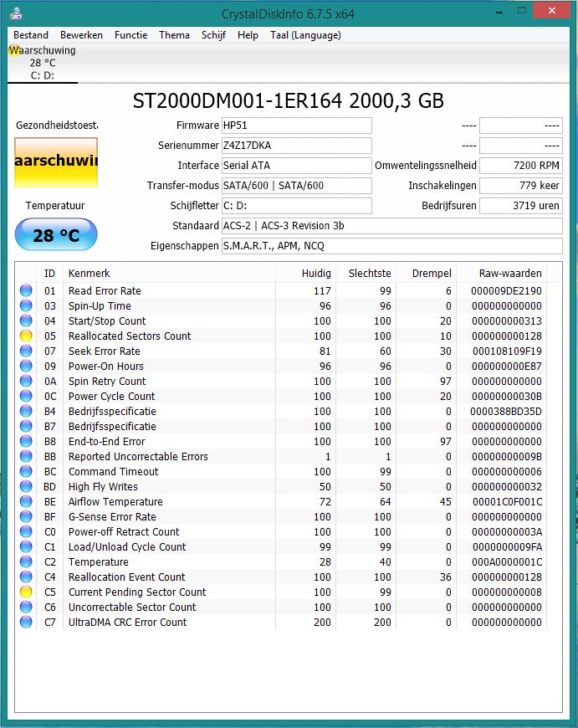Viewport: 578px width, 728px height.
Task: Click the Standaard field ACS-2 | ACS-3
Action: point(391,226)
